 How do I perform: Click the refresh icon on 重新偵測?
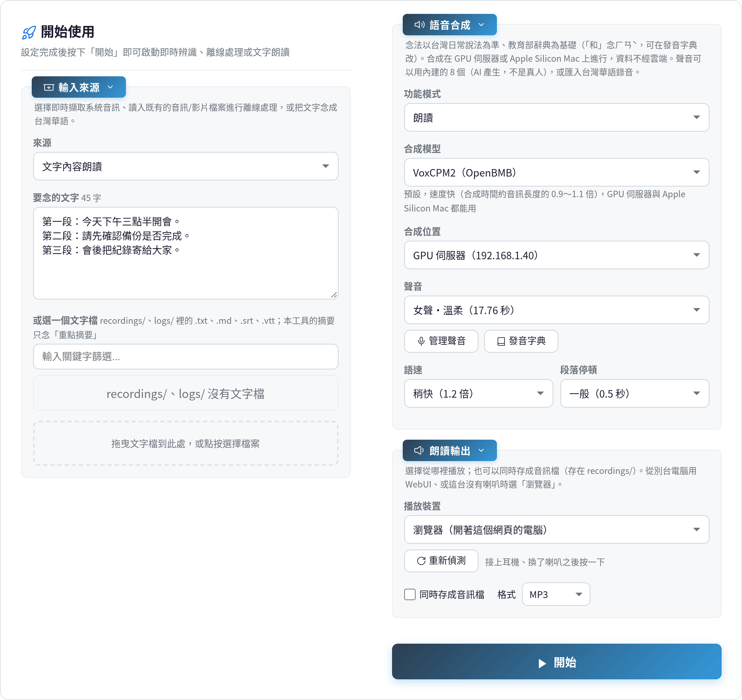click(x=421, y=561)
